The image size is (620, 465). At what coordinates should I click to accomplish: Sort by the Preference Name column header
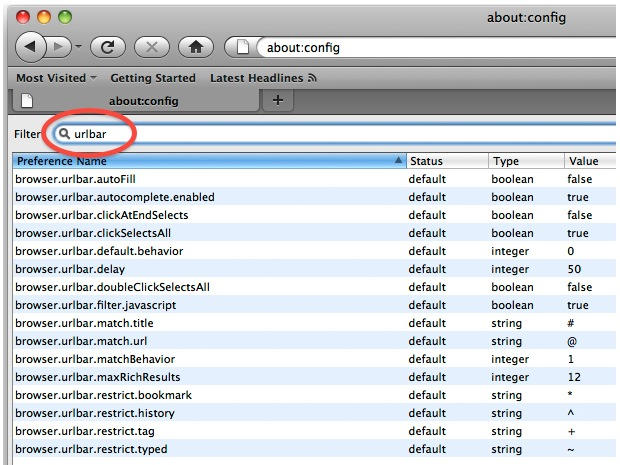coord(200,161)
